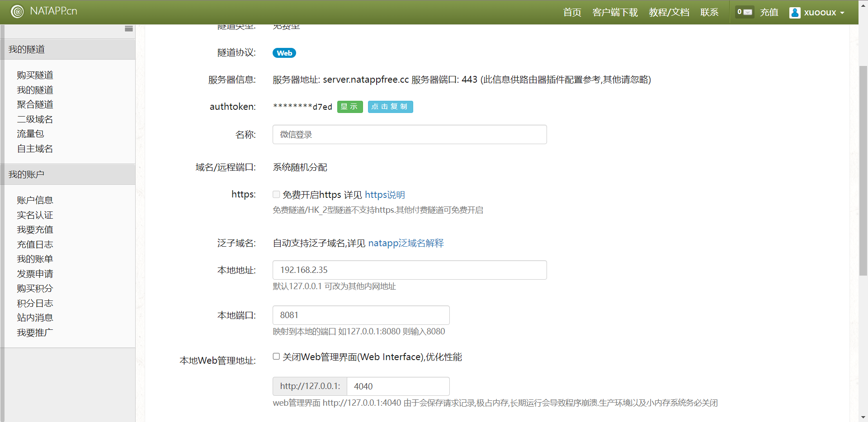This screenshot has height=422, width=868.
Task: Go to 首页 in the top navigation
Action: tap(572, 12)
